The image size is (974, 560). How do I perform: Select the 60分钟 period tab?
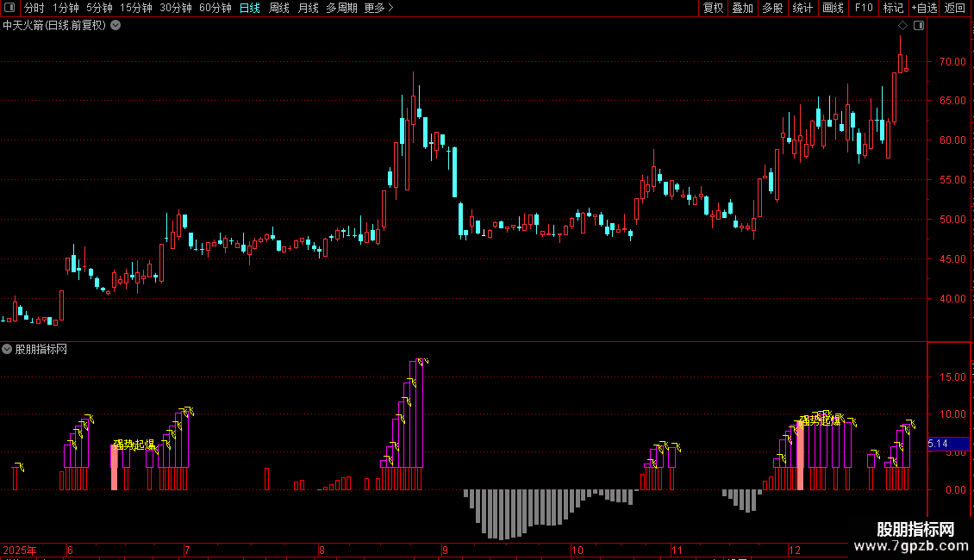tap(215, 8)
